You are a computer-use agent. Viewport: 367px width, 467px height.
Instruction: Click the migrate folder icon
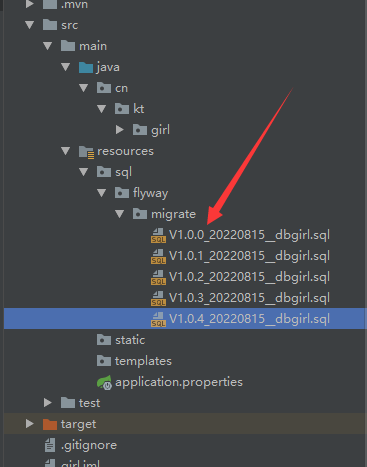[x=140, y=214]
